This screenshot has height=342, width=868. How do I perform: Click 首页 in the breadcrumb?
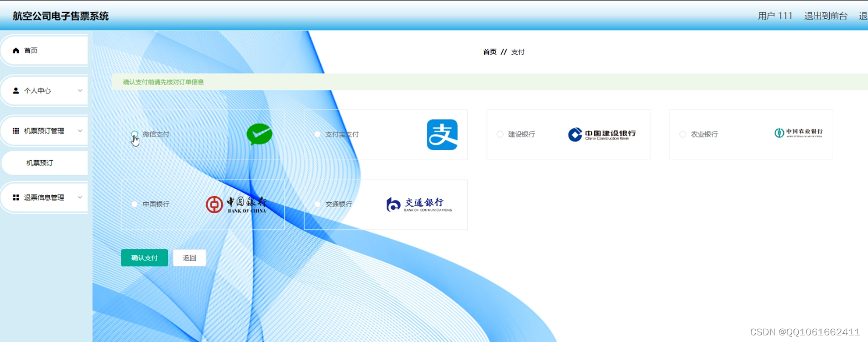(x=490, y=52)
